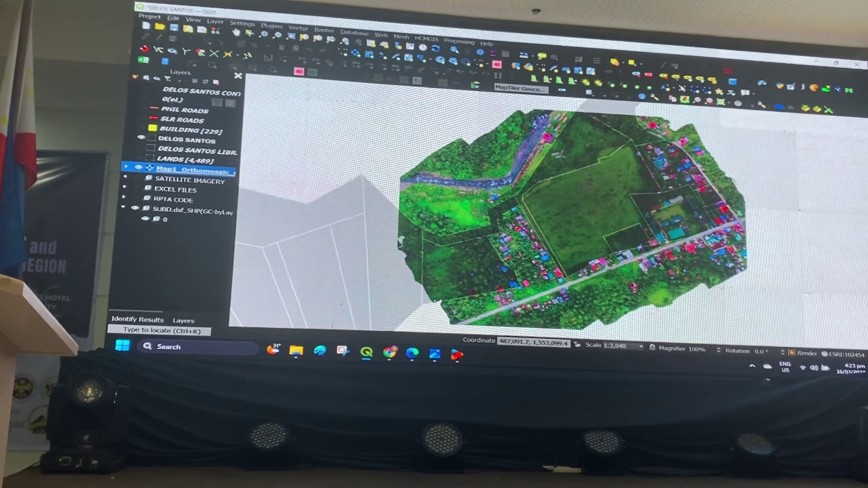
Task: Open the Scale dropdown in status bar
Action: [641, 347]
